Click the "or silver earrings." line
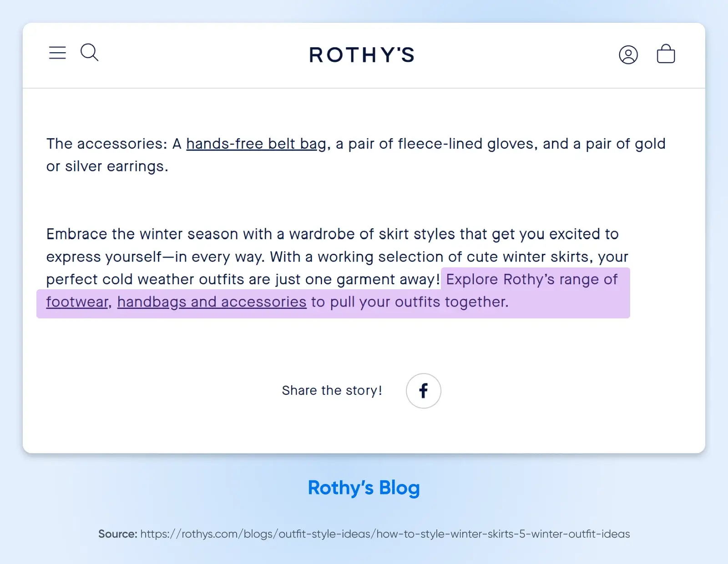 point(107,166)
